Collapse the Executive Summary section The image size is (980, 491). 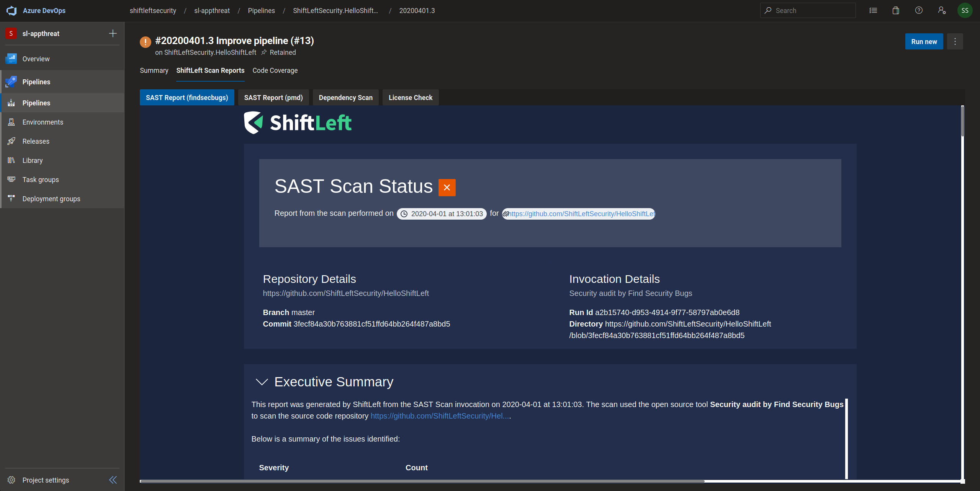(x=262, y=382)
